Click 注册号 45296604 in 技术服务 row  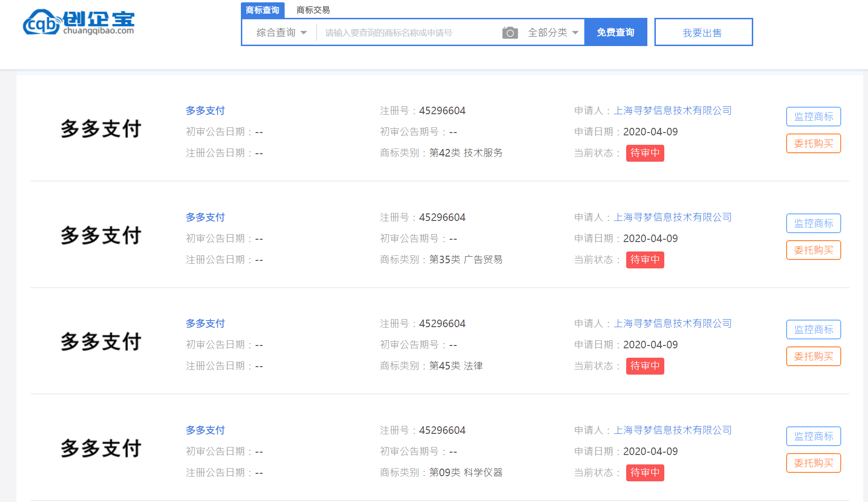[423, 110]
